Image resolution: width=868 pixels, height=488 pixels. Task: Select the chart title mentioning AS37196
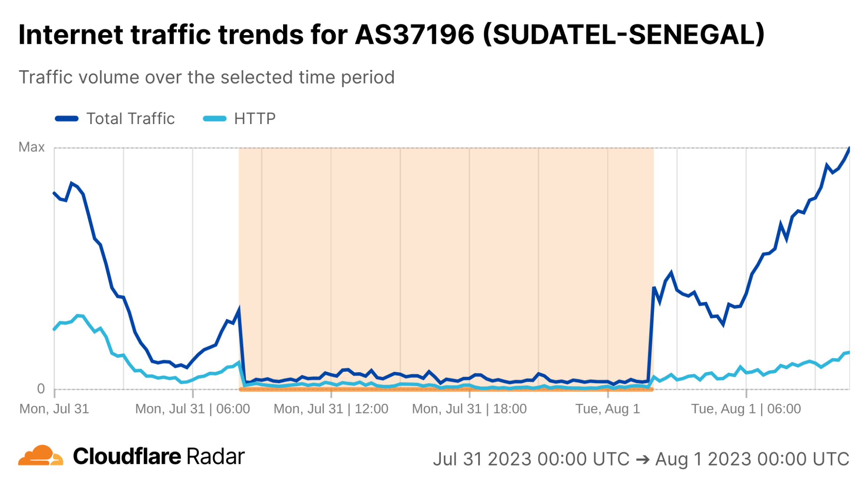click(391, 35)
